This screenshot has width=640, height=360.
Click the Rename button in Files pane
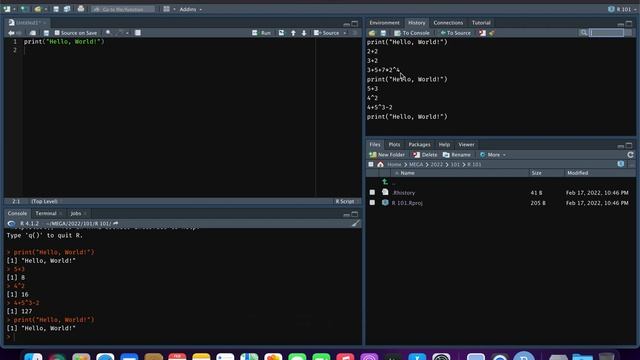457,155
